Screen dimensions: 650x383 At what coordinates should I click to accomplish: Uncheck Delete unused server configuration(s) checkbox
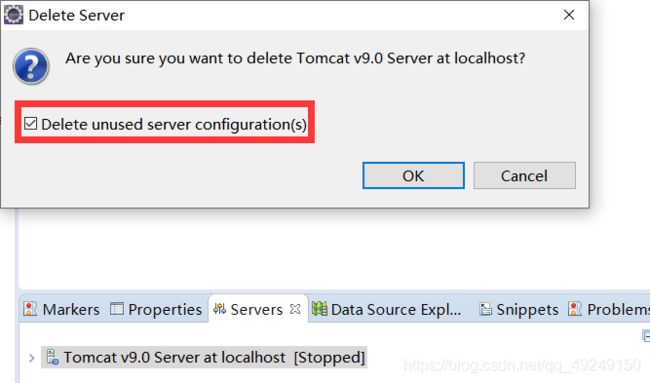31,124
